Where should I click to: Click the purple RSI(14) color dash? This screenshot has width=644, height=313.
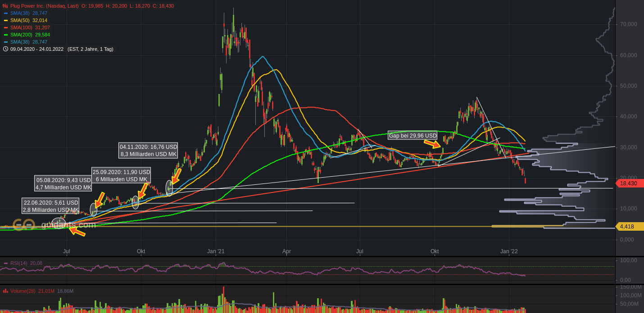tap(6, 263)
